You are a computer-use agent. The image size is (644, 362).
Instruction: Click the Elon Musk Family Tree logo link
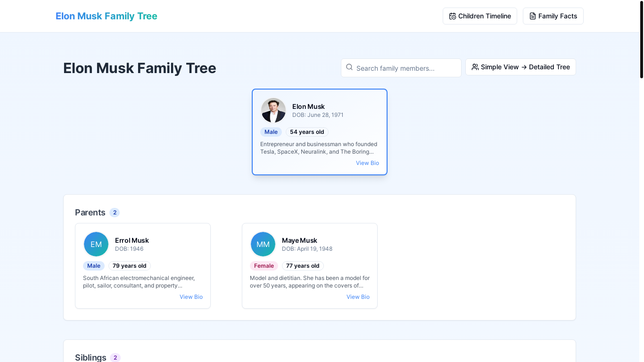[107, 16]
